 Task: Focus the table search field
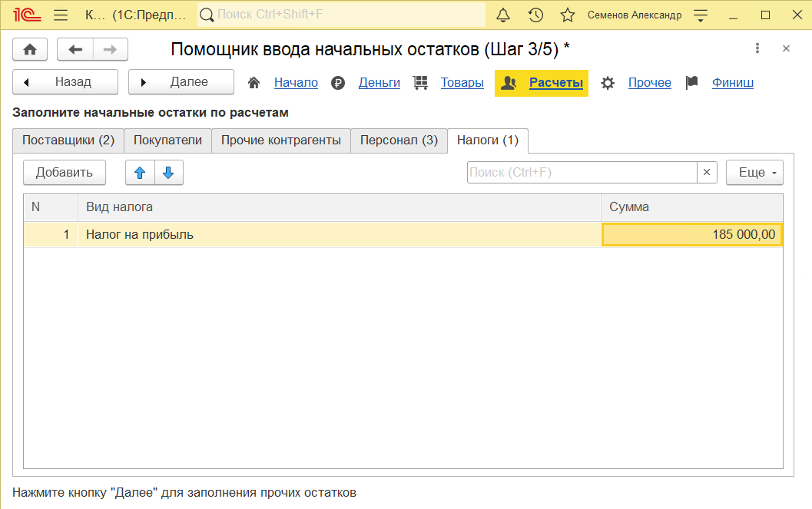pyautogui.click(x=582, y=172)
